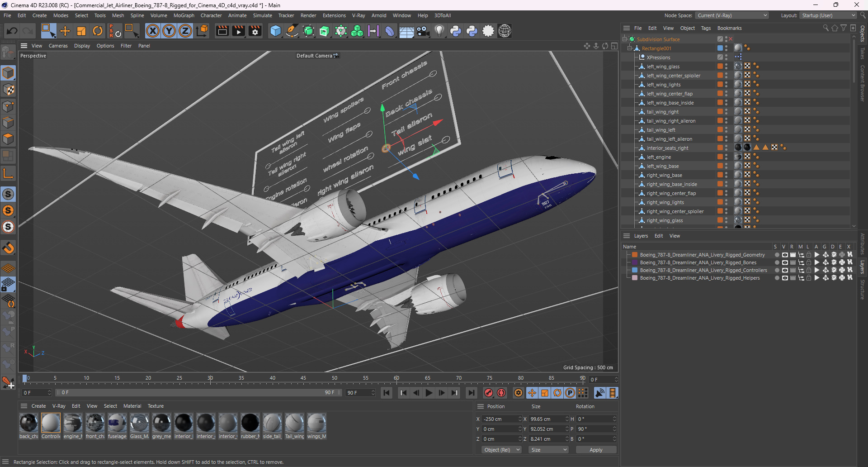
Task: Toggle solo dot for Rigged_Helpers layer
Action: click(x=777, y=278)
